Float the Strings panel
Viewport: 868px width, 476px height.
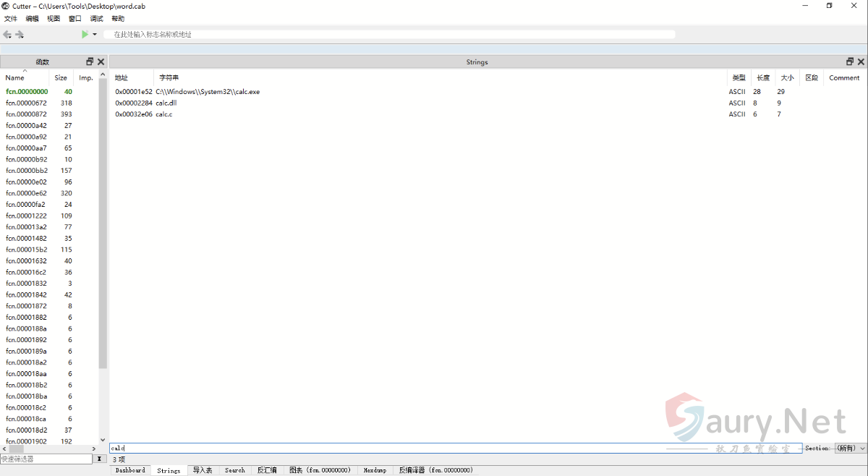[850, 62]
